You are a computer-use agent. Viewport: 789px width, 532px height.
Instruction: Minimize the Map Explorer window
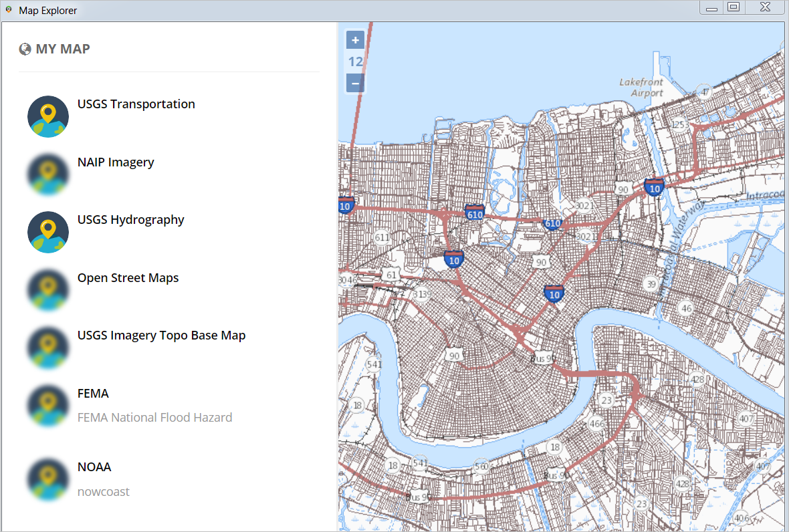[x=711, y=7]
